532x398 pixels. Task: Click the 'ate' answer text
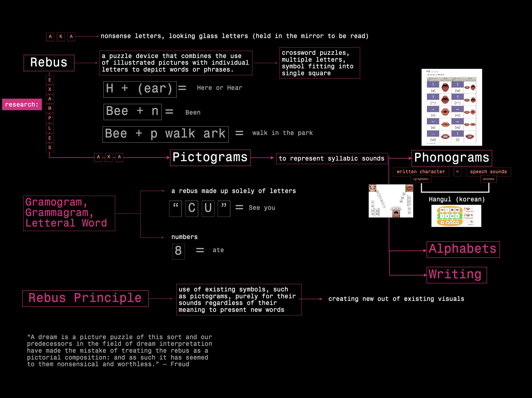click(218, 250)
